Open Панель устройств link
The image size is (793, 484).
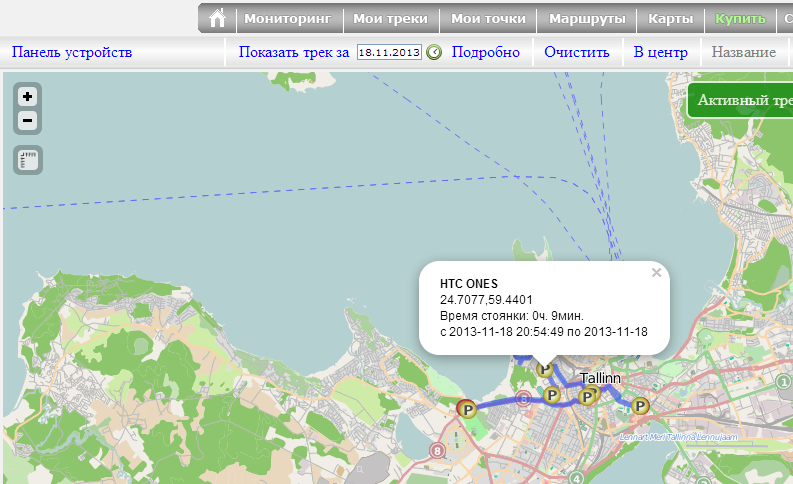[71, 52]
